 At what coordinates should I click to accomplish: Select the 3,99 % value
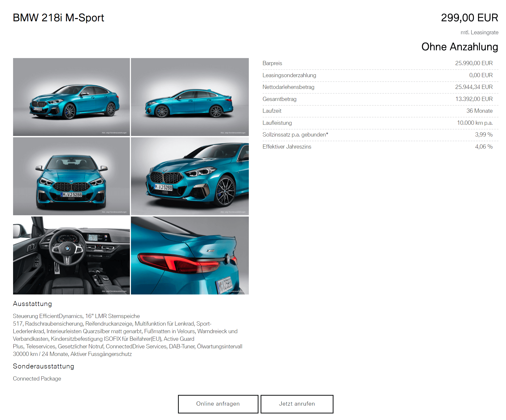pyautogui.click(x=484, y=135)
